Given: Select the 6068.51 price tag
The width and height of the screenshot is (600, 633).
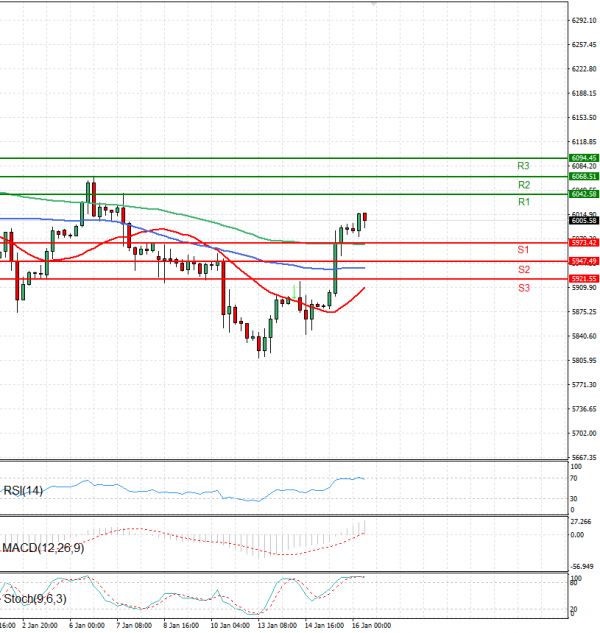Looking at the screenshot, I should point(584,176).
